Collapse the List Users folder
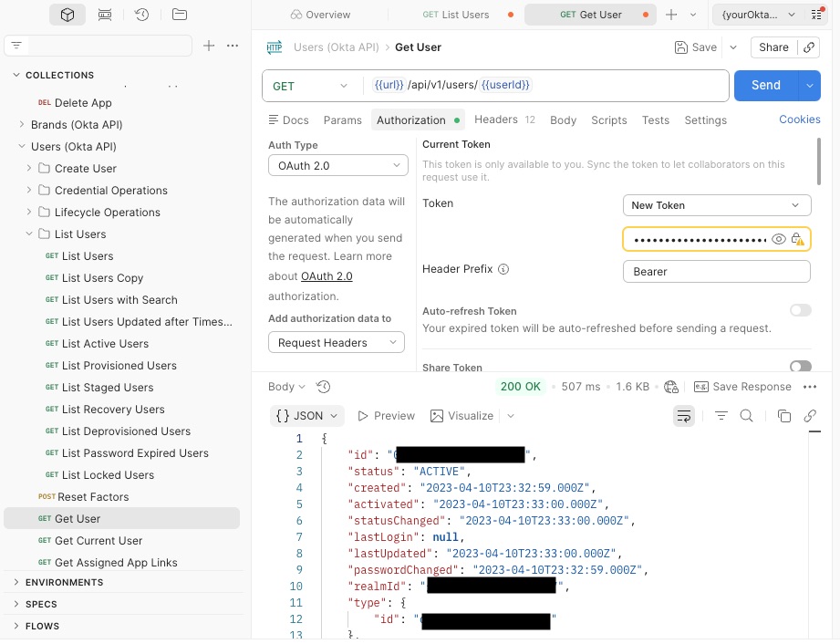The width and height of the screenshot is (840, 644). click(x=29, y=234)
